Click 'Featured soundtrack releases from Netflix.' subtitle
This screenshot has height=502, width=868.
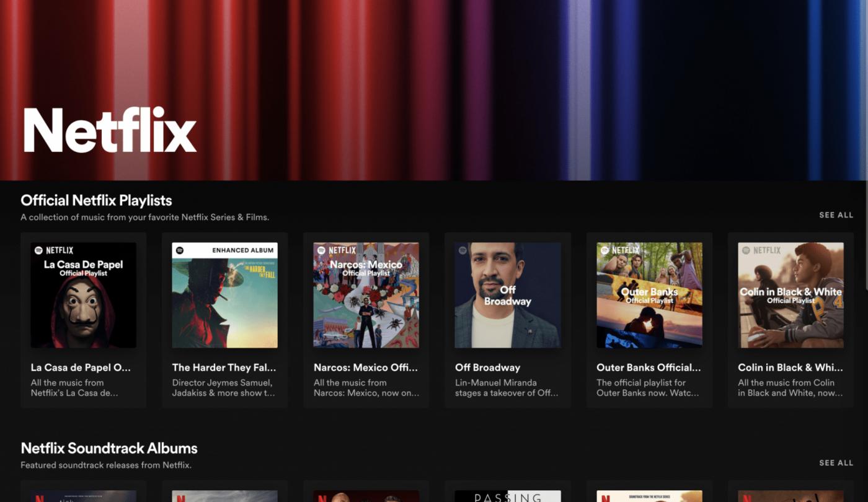coord(106,465)
